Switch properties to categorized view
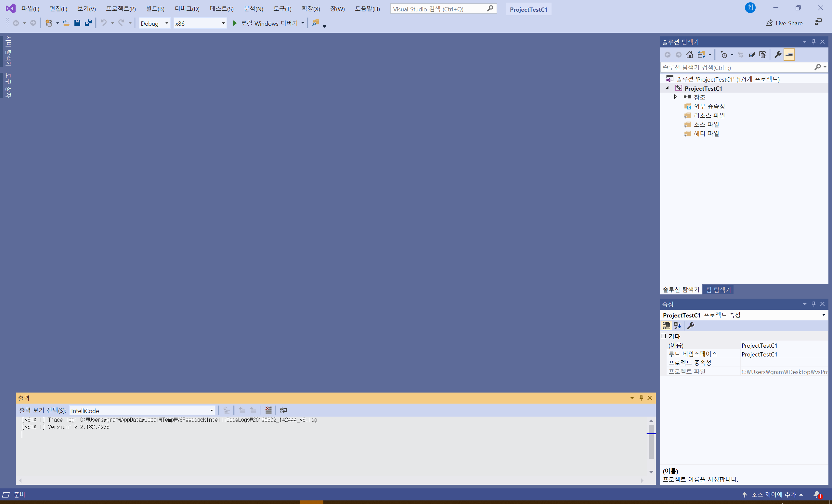 coord(666,325)
